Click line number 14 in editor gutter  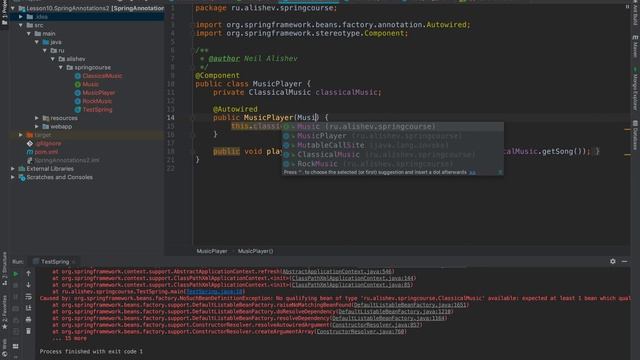point(170,118)
